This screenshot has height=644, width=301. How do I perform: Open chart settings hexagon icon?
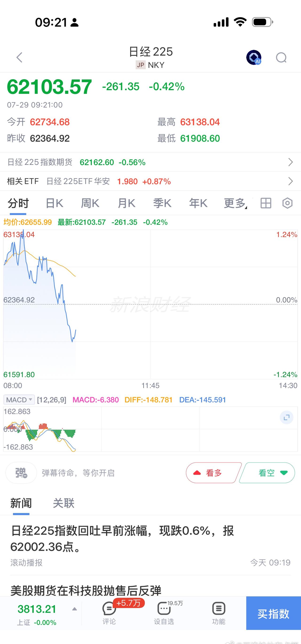[287, 203]
